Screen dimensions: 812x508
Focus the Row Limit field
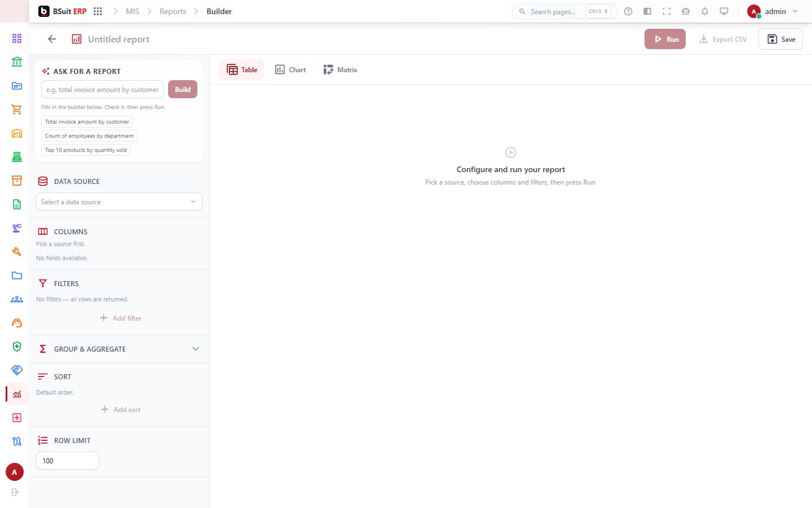tap(68, 461)
